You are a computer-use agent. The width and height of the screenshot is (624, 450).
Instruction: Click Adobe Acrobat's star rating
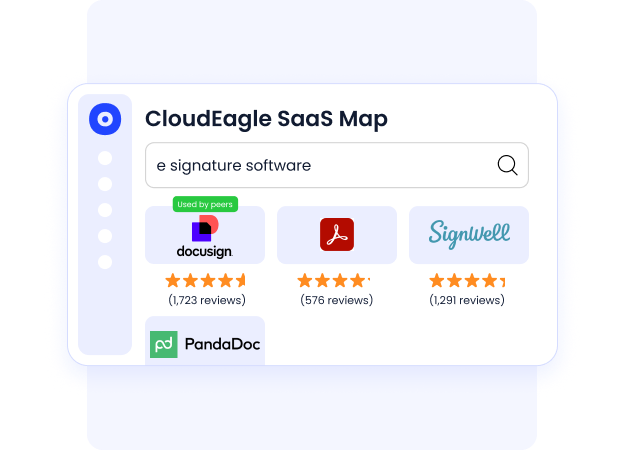pyautogui.click(x=334, y=281)
